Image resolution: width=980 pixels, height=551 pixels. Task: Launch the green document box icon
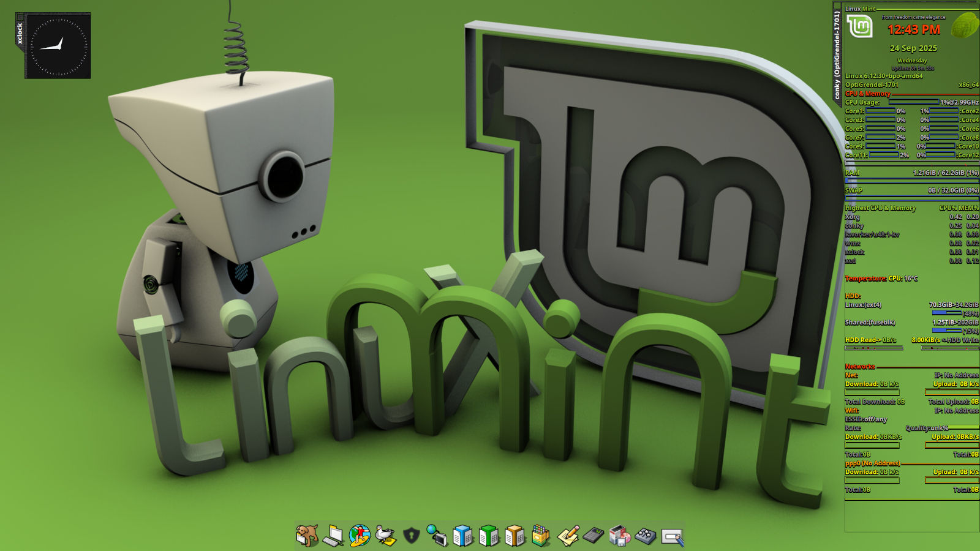tap(489, 536)
